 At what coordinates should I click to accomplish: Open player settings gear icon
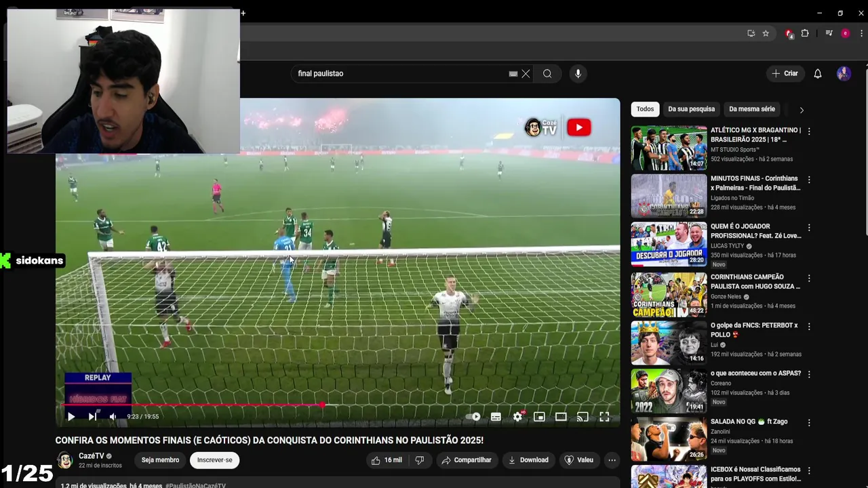click(517, 417)
